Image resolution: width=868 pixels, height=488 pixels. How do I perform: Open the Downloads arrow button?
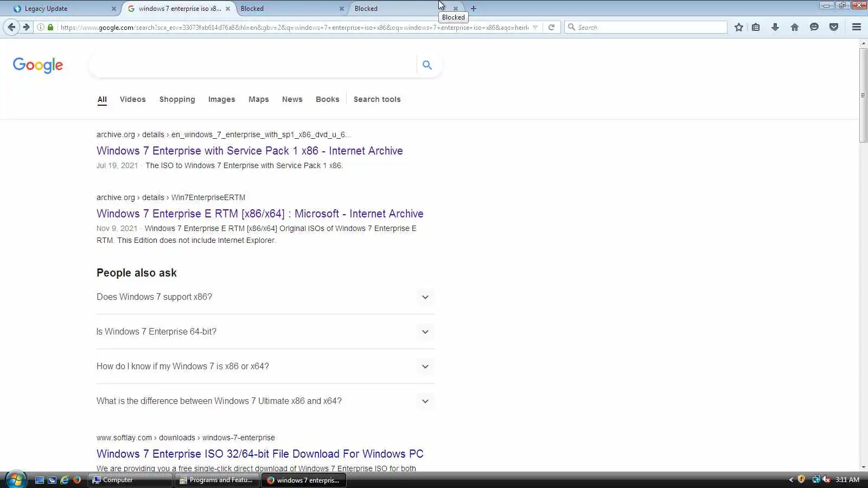(x=775, y=27)
